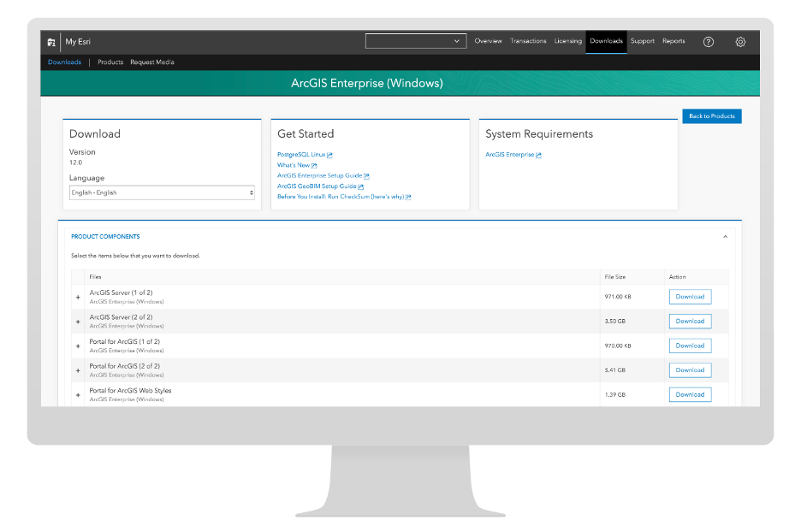
Task: Expand ArcGIS Server (1 of 2) row plus
Action: (78, 297)
